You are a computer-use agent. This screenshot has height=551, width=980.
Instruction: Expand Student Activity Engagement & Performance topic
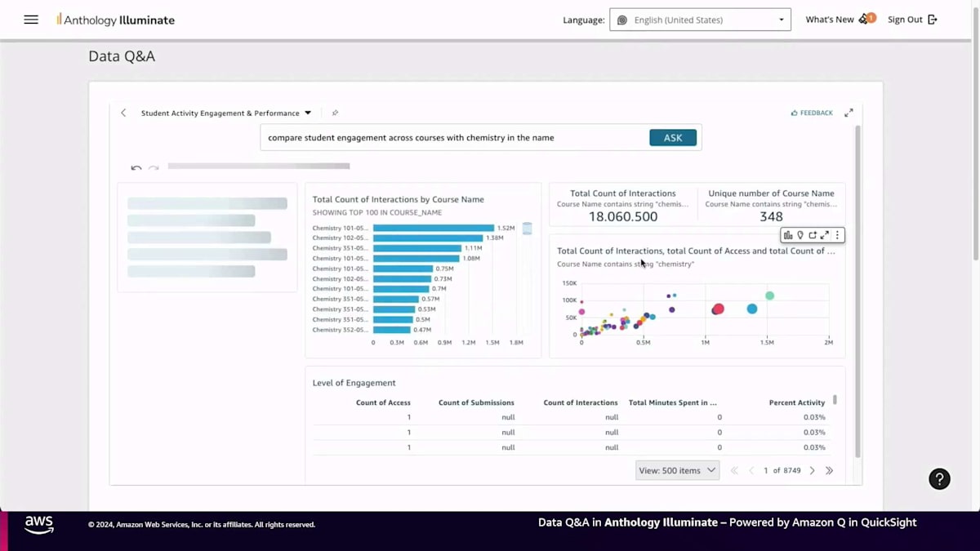point(226,113)
